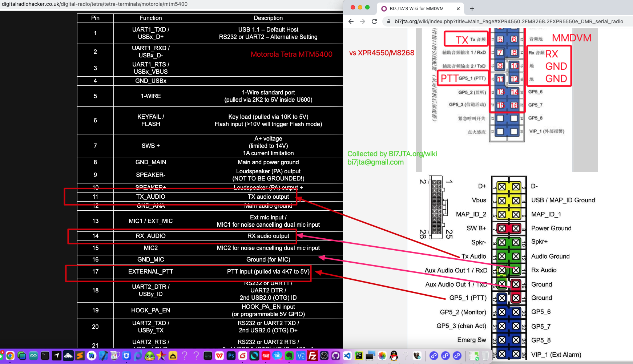Reload the BI7JTA wiki page
The height and width of the screenshot is (364, 633).
tap(374, 21)
